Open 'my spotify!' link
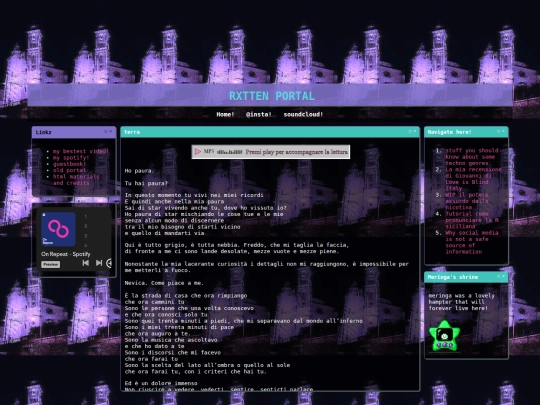 tap(71, 158)
